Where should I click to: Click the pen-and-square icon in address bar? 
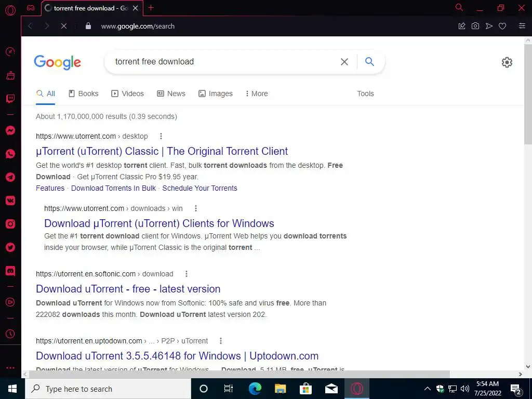[x=462, y=26]
